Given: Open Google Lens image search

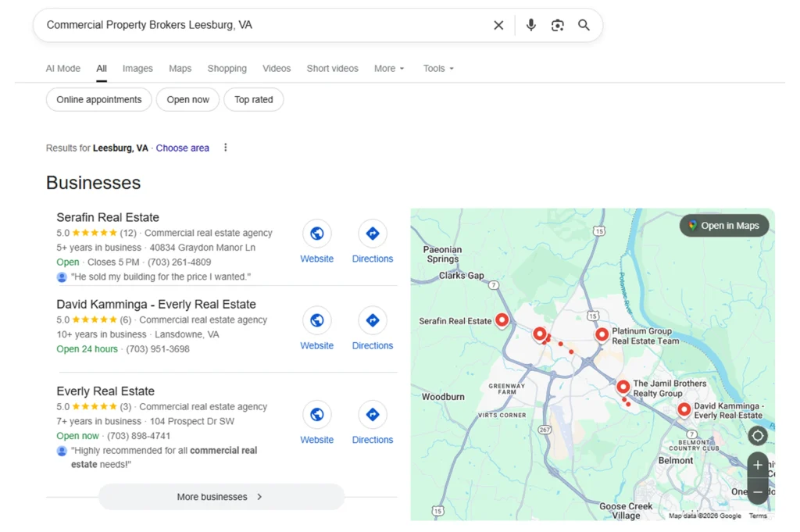Looking at the screenshot, I should (557, 25).
